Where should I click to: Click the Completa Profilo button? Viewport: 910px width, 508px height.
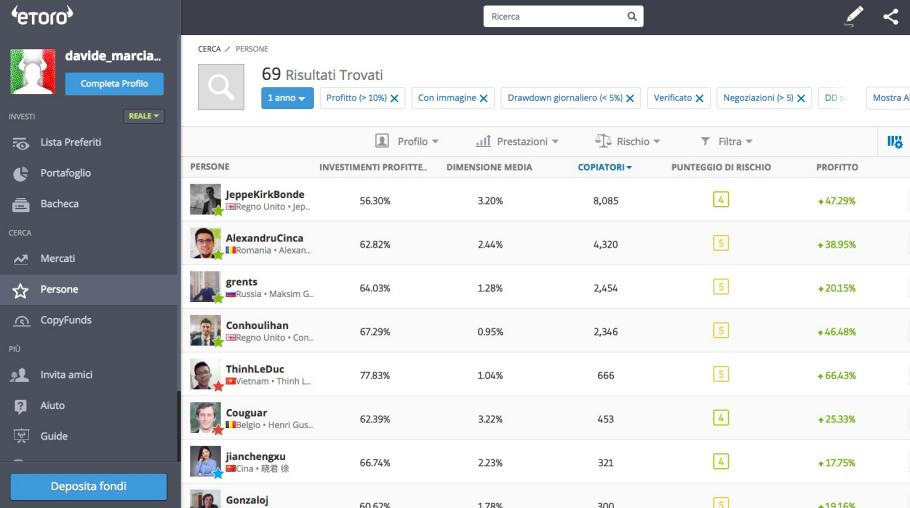[x=114, y=84]
